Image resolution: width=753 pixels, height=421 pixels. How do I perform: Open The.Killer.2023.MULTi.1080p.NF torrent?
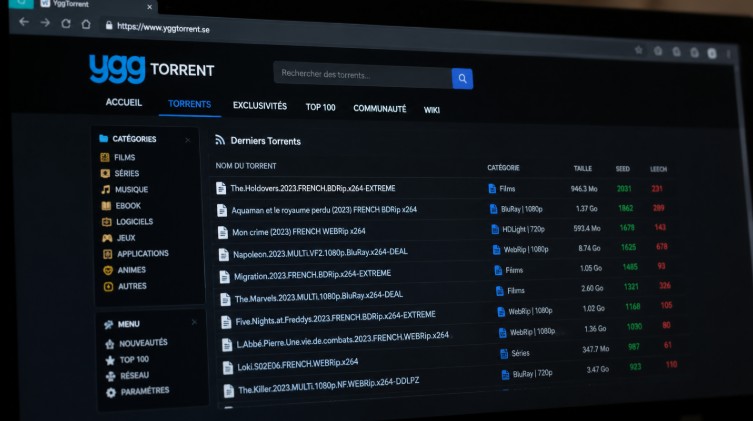328,385
